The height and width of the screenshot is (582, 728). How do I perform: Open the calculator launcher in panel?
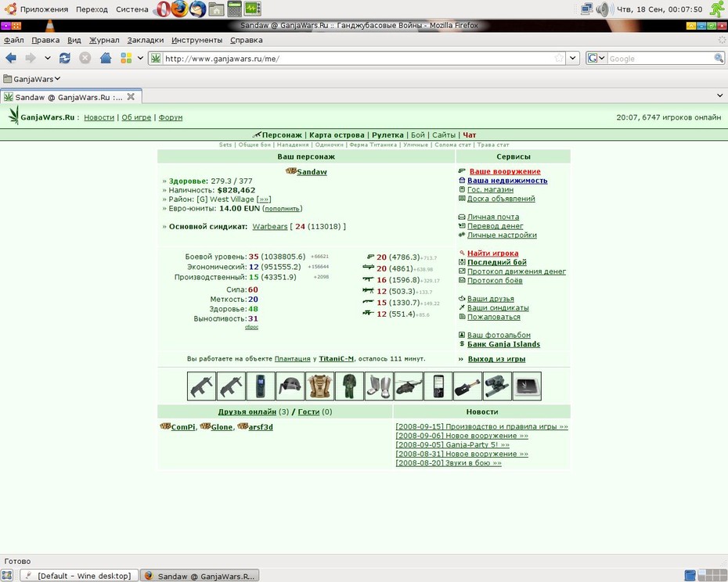235,9
